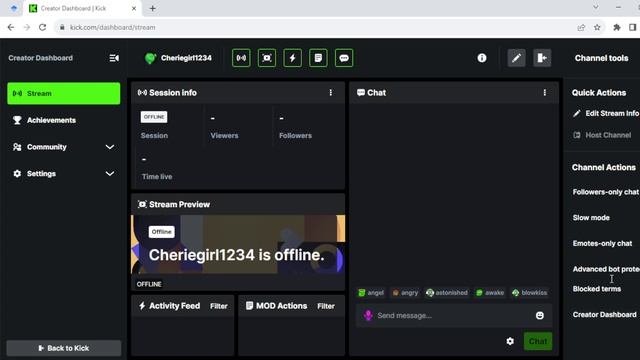
Task: Open the Community menu item
Action: [64, 147]
